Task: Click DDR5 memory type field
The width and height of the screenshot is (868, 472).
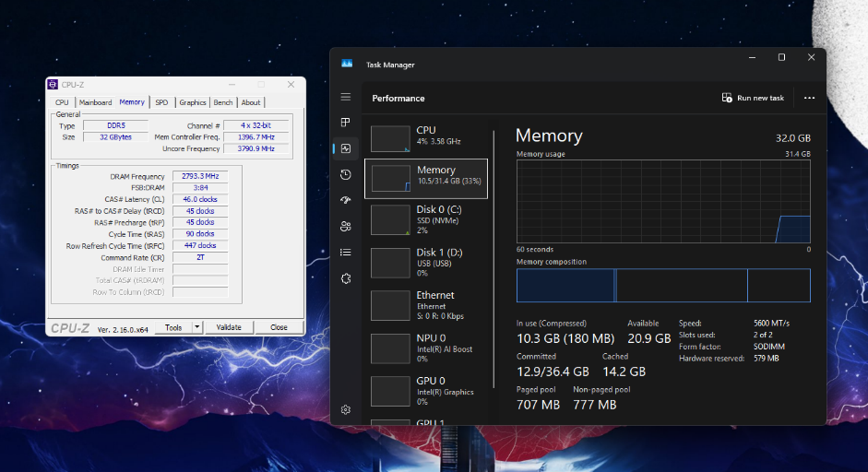Action: pyautogui.click(x=115, y=125)
